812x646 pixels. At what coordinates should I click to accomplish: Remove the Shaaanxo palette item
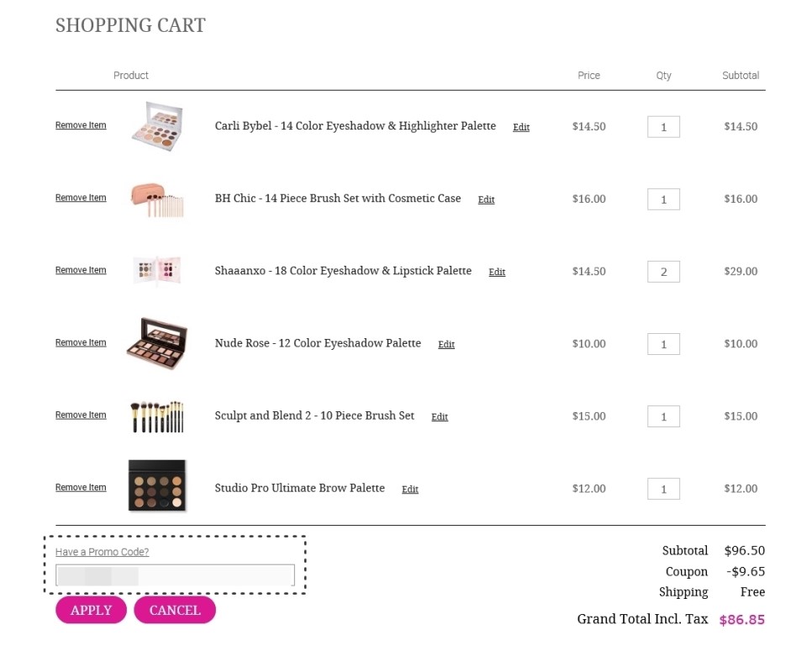[81, 270]
